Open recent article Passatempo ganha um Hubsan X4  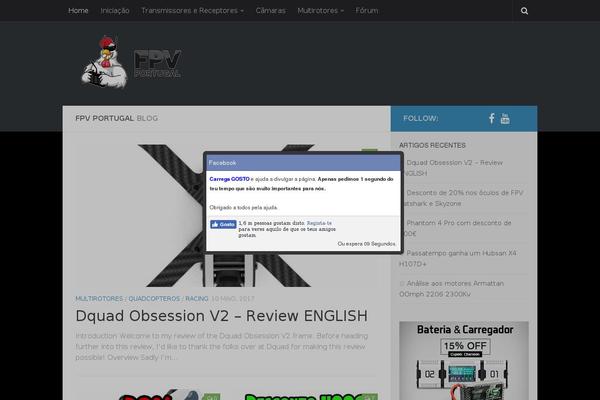tap(458, 258)
